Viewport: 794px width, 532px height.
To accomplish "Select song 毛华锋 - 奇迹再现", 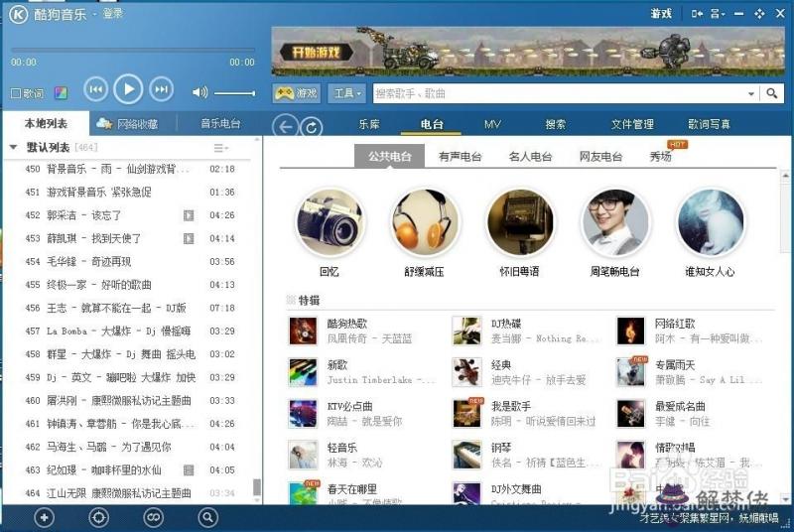I will point(88,262).
